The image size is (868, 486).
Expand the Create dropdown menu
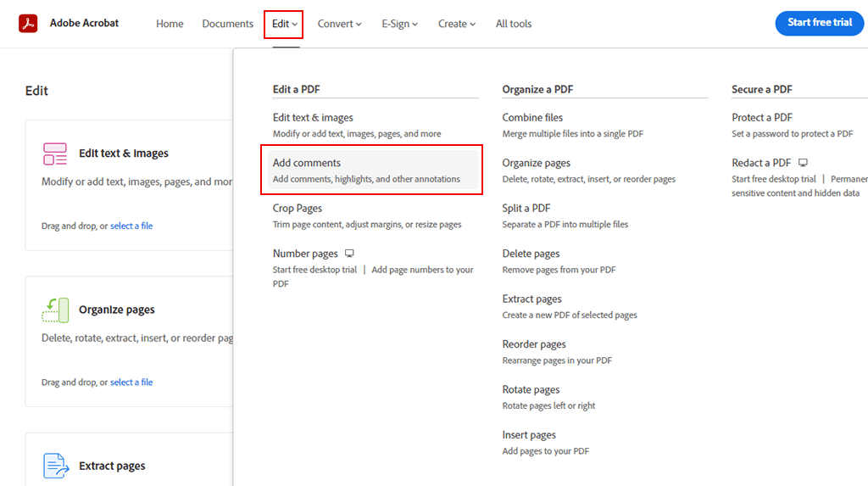point(457,24)
